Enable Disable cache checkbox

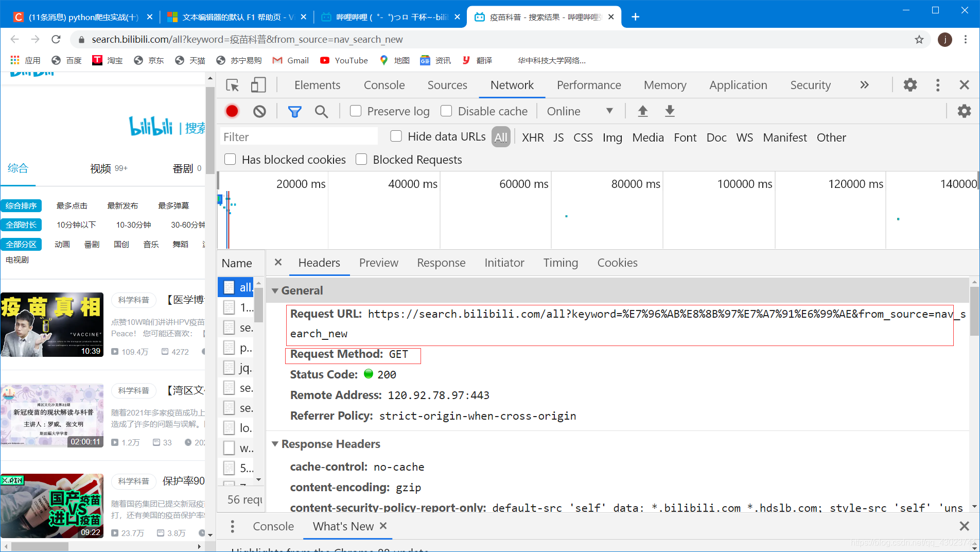(x=446, y=111)
